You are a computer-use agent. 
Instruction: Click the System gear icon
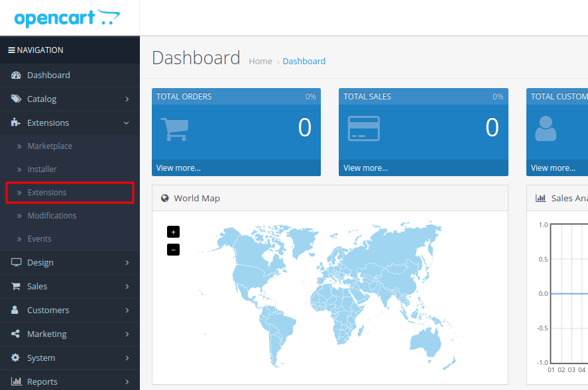pos(15,358)
